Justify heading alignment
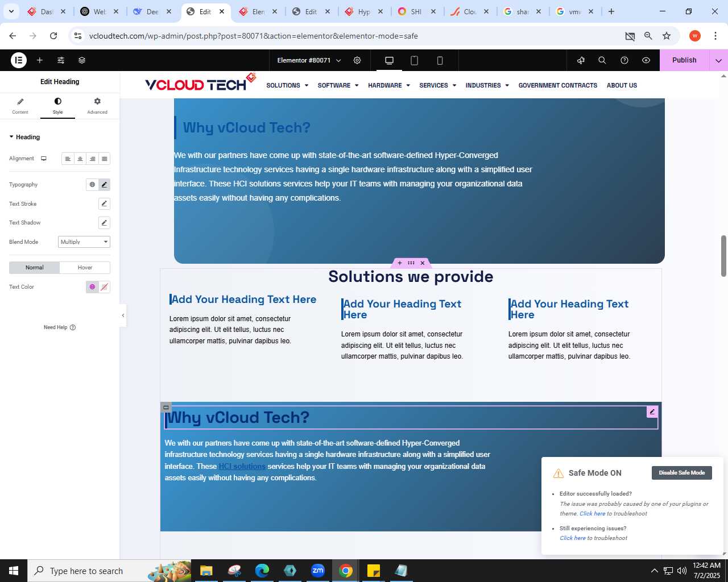The width and height of the screenshot is (728, 582). point(104,159)
